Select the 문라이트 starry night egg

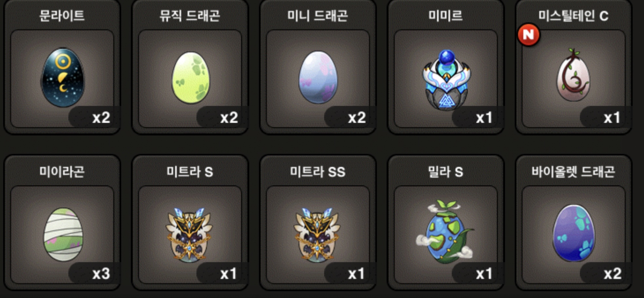(x=63, y=78)
